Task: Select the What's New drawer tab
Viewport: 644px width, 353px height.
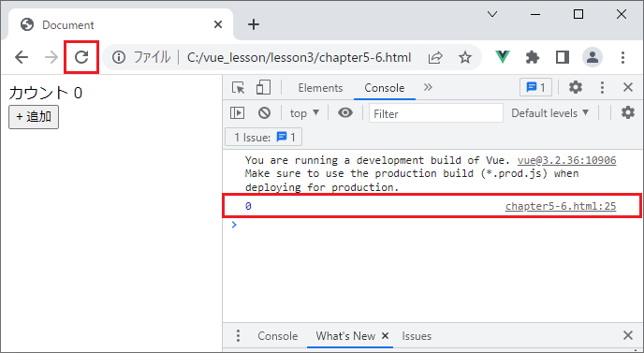Action: point(345,336)
